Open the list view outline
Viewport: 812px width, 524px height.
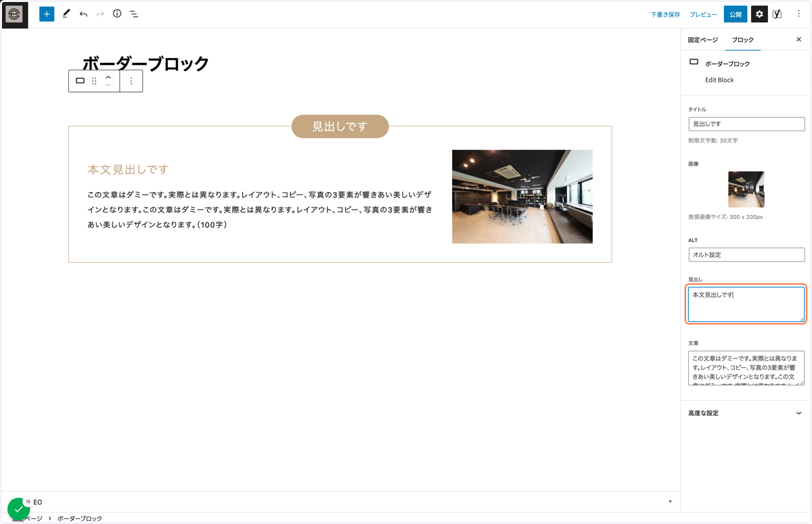(x=134, y=14)
